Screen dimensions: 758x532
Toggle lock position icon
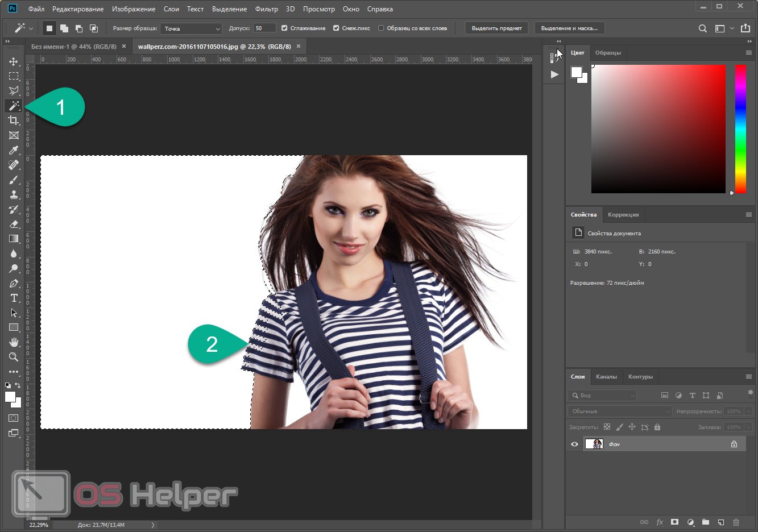[x=632, y=427]
